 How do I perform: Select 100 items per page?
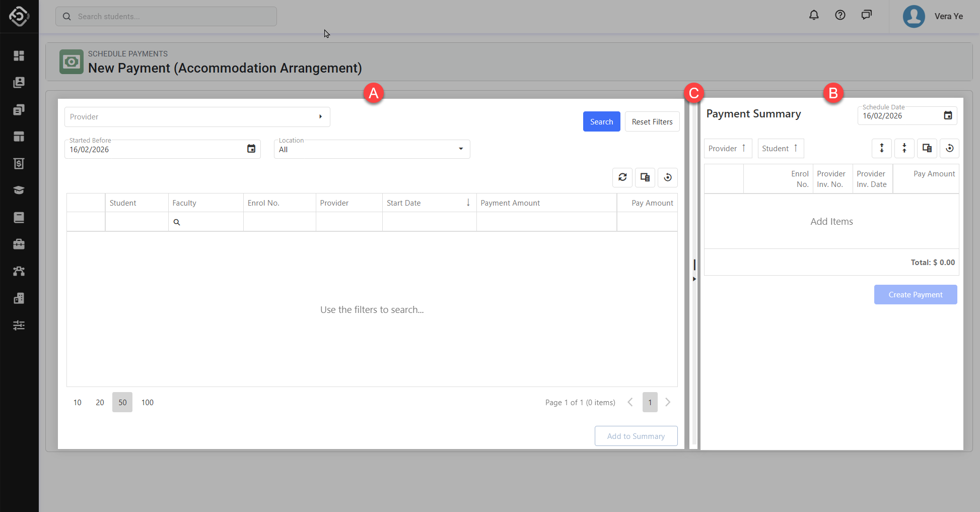point(148,402)
